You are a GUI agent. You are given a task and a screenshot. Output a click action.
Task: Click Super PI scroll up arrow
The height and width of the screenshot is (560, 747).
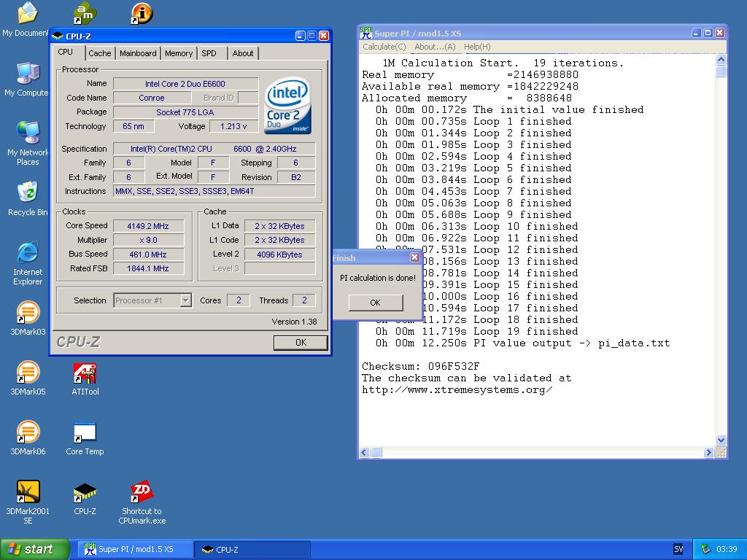pos(721,60)
